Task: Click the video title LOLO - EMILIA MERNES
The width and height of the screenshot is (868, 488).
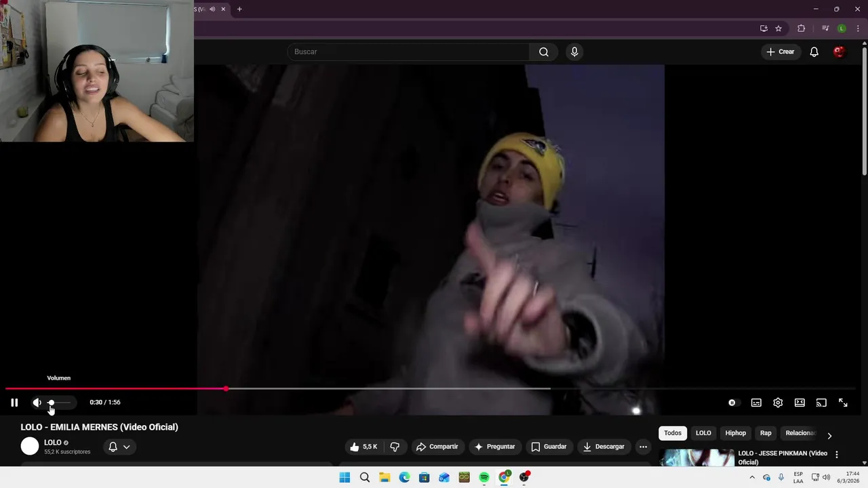Action: click(100, 427)
